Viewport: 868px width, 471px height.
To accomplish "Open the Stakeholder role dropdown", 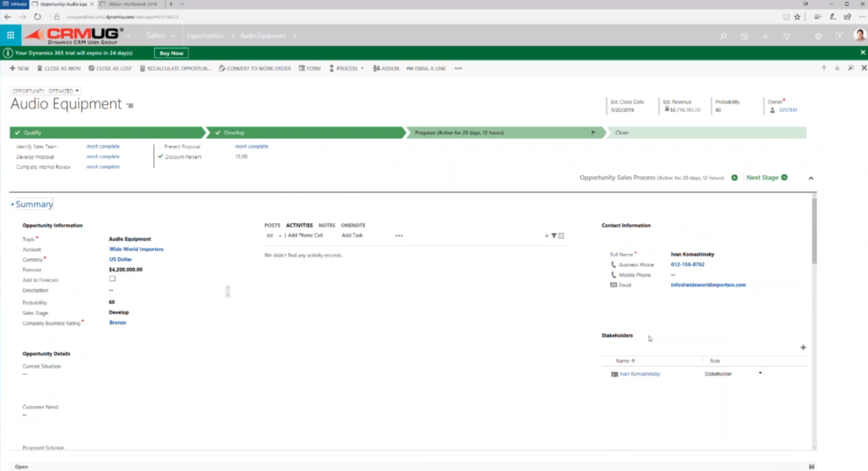I will [760, 374].
